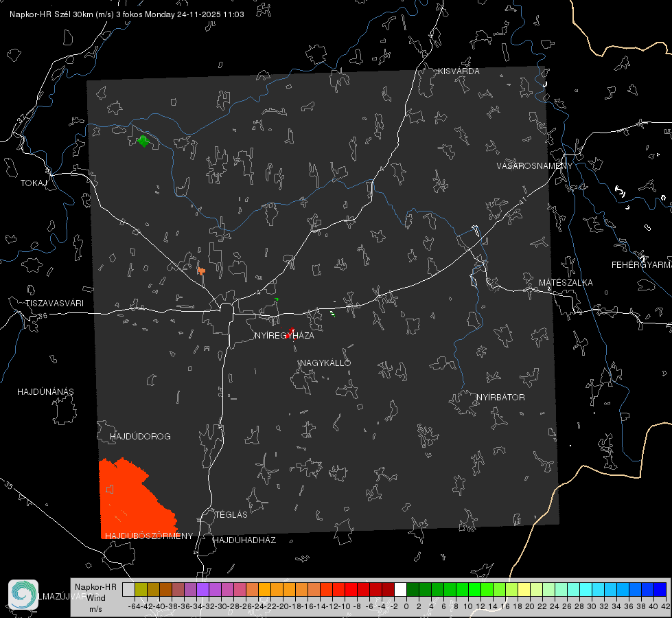
Task: Select the white swatch between -2 and 0
Action: (400, 589)
